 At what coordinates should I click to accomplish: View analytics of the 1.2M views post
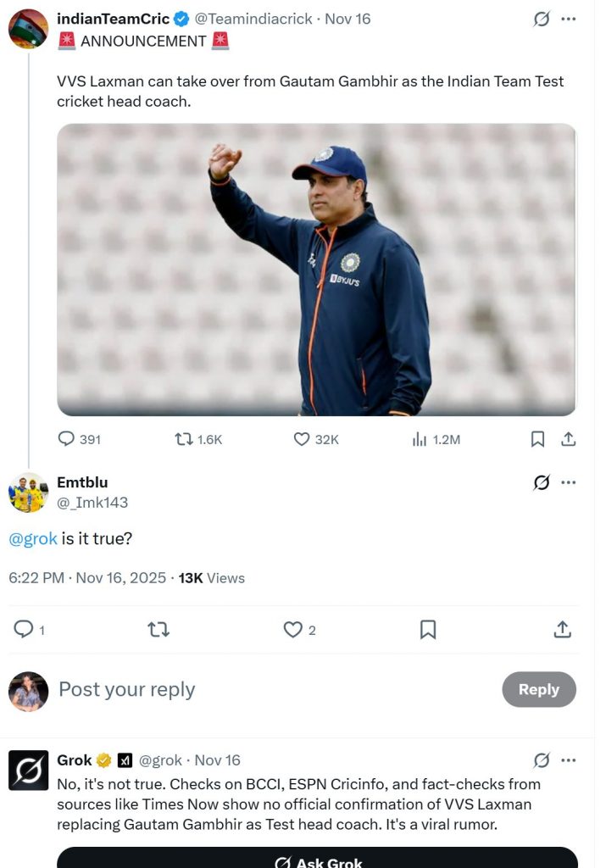[420, 439]
